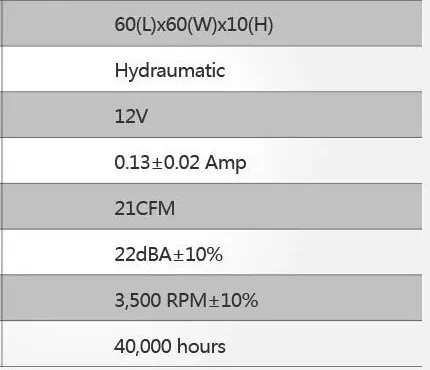
Task: Click the 21CFM airflow value
Action: coord(145,208)
